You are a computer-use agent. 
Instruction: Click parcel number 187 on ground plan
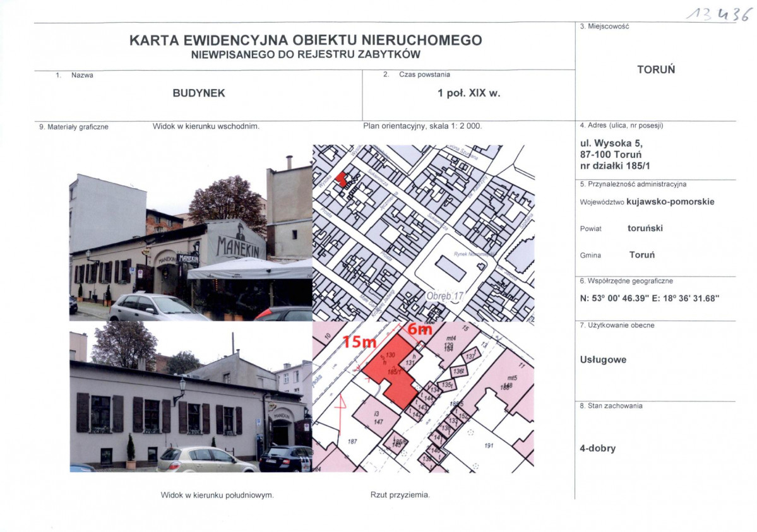tap(352, 441)
